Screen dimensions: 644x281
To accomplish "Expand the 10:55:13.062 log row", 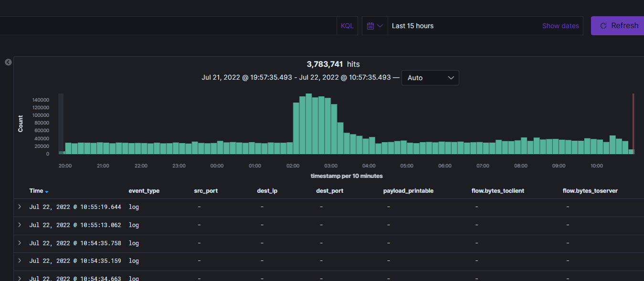I will (20, 225).
